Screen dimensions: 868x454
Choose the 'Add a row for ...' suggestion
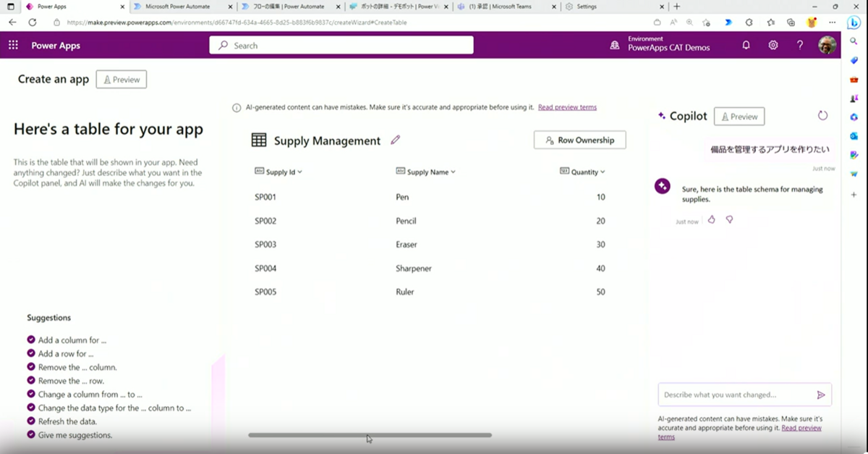66,354
